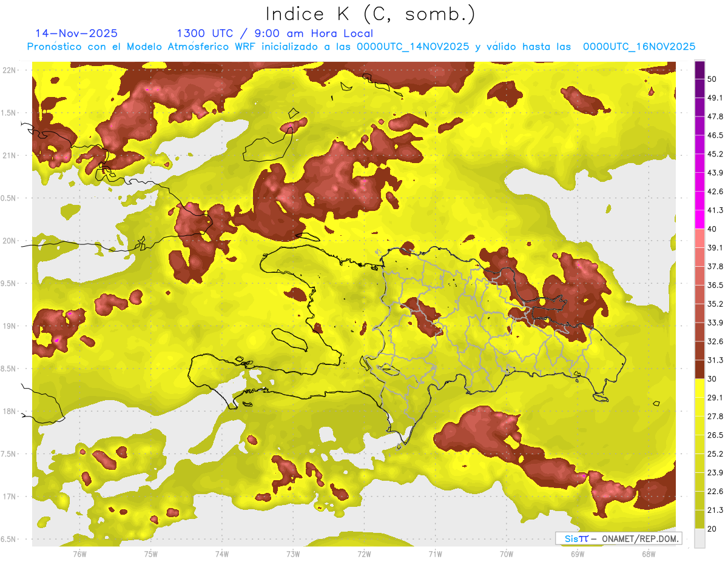Screen dimensions: 728x562
Task: Click the '75W' longitude label
Action: point(150,554)
